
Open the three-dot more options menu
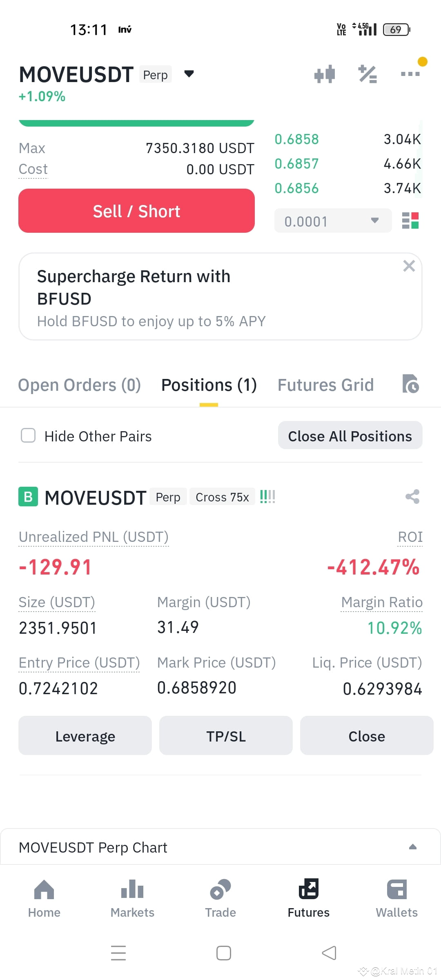[x=410, y=74]
